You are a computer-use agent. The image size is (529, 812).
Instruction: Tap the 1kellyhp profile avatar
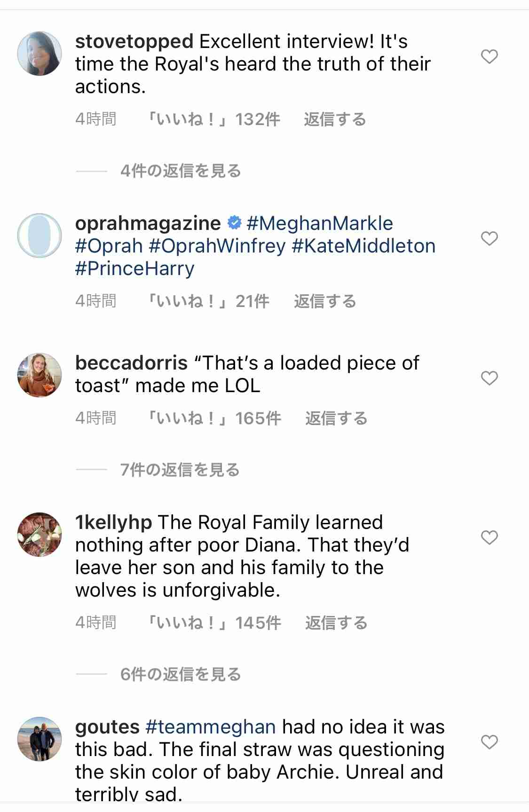click(39, 535)
